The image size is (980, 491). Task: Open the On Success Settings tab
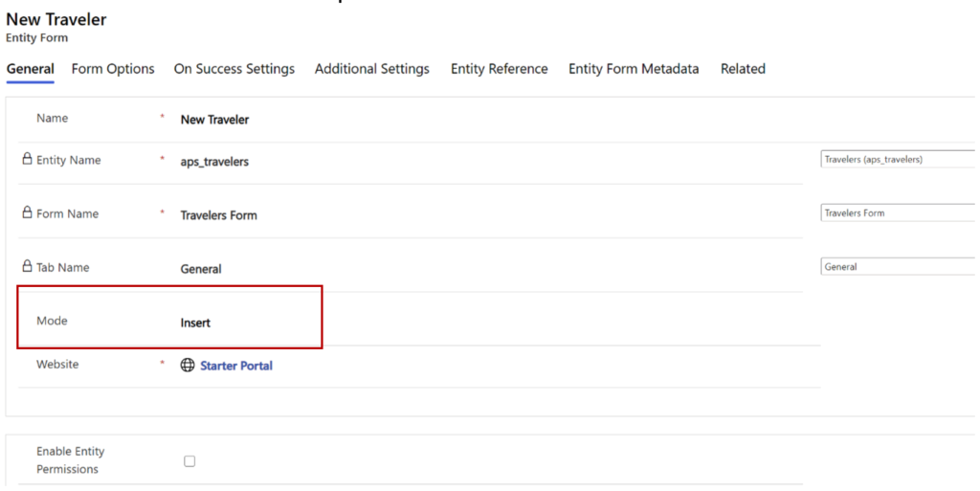pos(234,69)
